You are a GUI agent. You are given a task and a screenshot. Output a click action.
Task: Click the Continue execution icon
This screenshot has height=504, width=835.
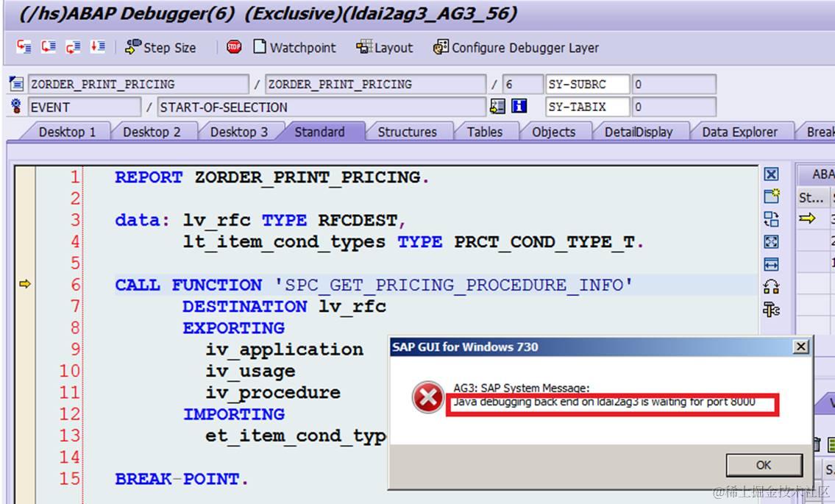tap(97, 47)
